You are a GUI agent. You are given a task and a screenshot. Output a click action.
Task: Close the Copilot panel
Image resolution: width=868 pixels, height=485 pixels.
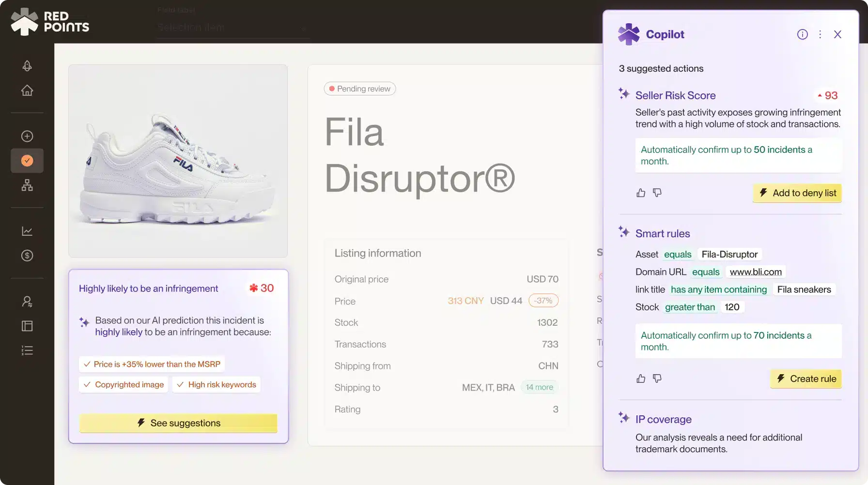pyautogui.click(x=837, y=34)
